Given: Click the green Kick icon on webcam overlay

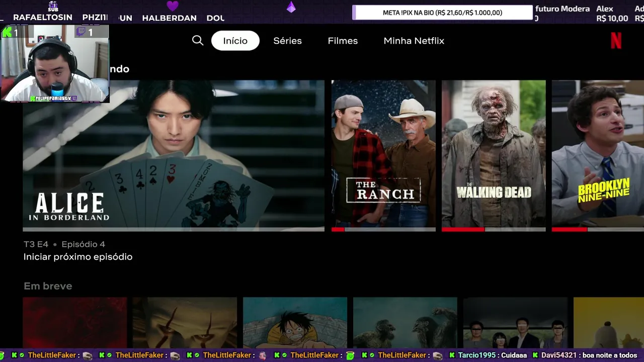Looking at the screenshot, I should pos(7,32).
